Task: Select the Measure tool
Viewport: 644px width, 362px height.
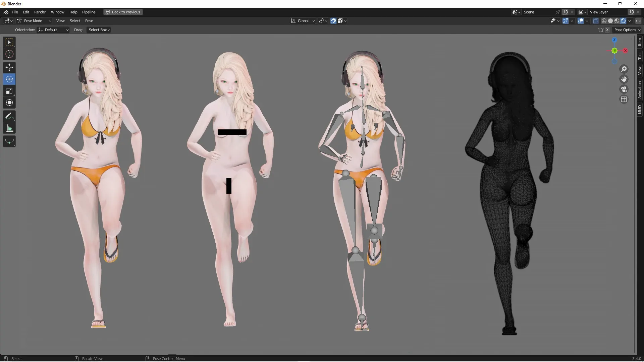Action: pos(9,128)
